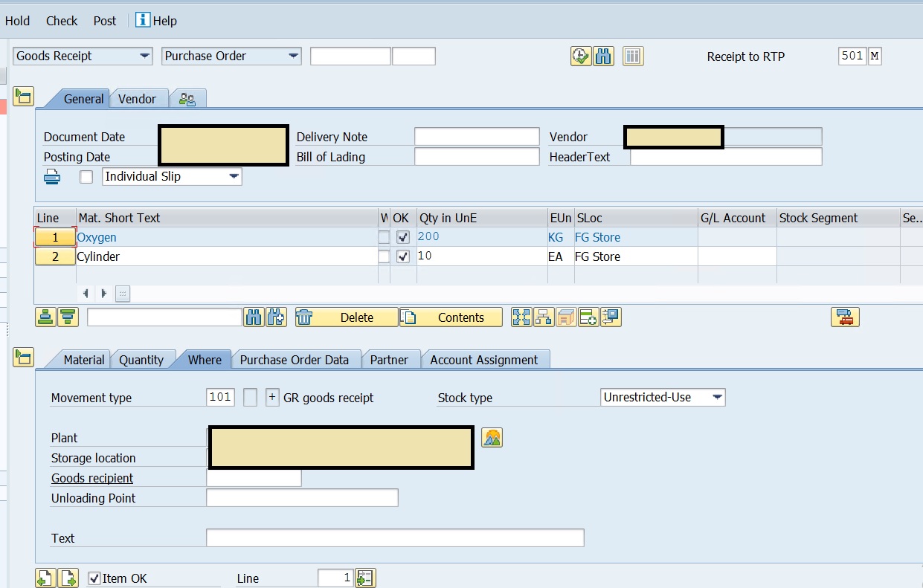Collapse the header data section icon
This screenshot has width=923, height=588.
[x=24, y=96]
